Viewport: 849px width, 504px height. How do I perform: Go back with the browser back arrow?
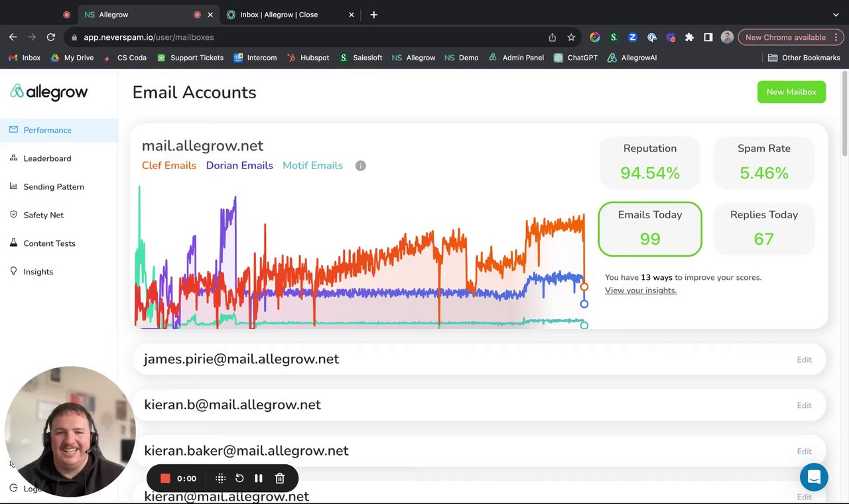(x=13, y=37)
